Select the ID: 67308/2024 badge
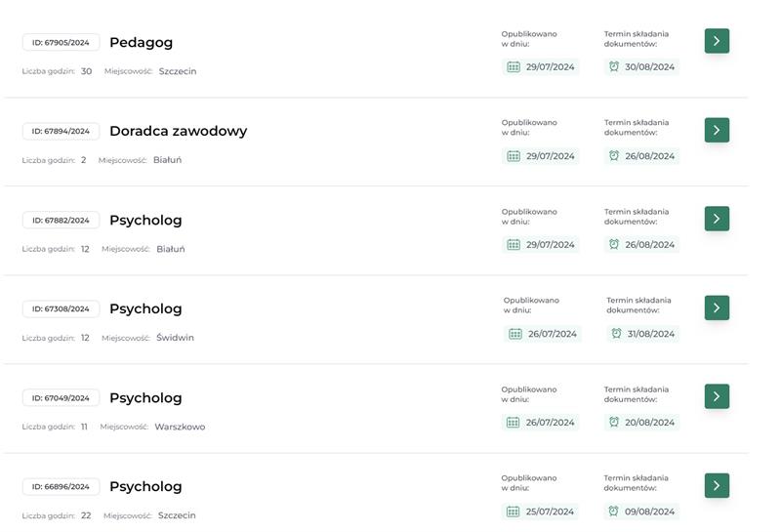The image size is (781, 532). tap(61, 309)
